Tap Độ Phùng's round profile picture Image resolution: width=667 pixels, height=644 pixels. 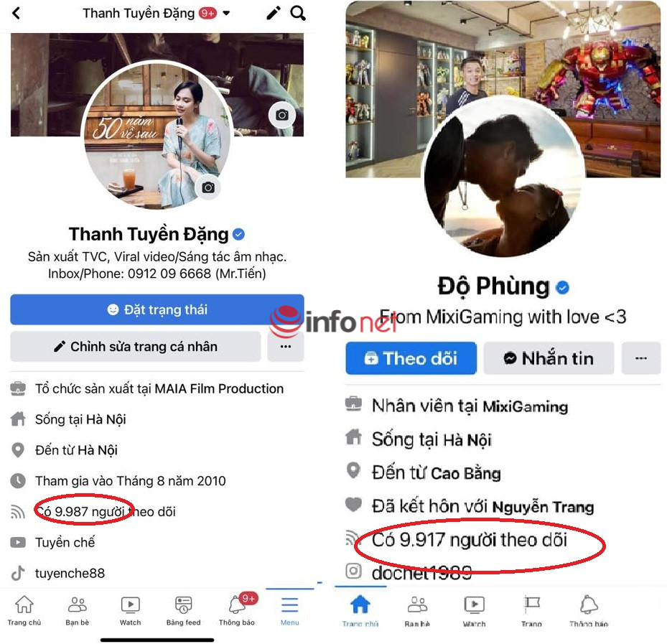504,178
